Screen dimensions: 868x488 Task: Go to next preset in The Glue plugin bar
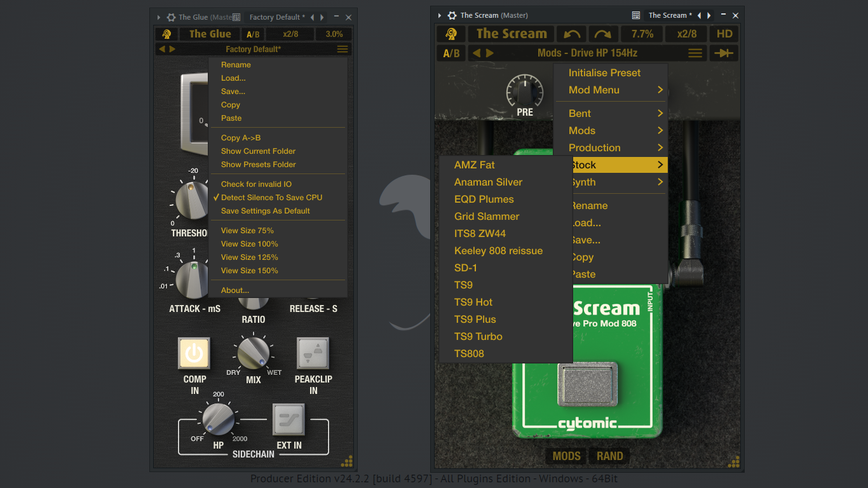[172, 49]
